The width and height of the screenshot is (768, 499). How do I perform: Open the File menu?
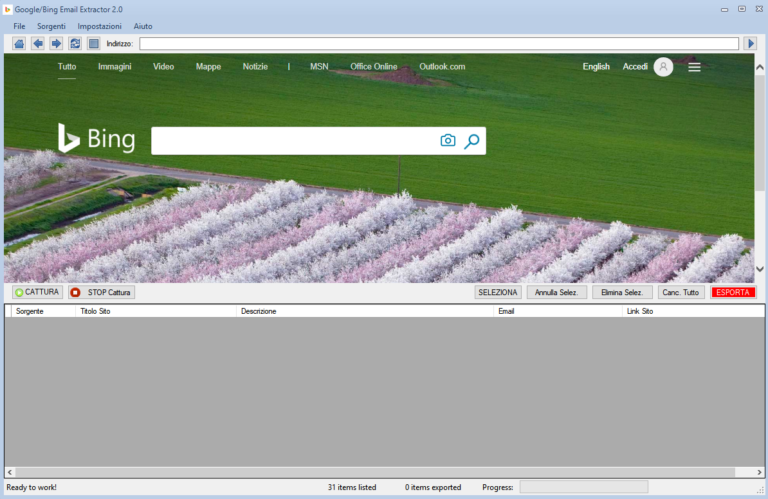point(19,25)
